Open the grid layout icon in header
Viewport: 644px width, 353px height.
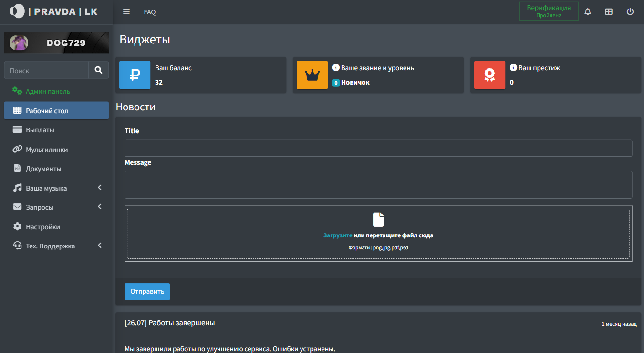[x=609, y=12]
